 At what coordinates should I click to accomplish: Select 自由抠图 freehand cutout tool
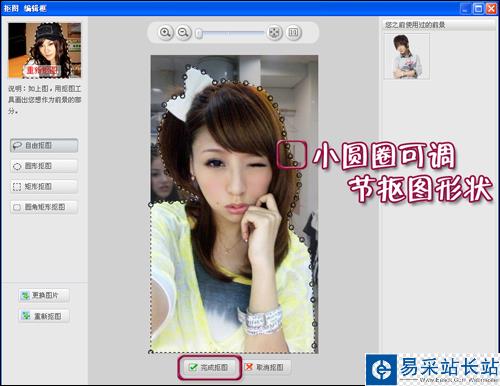[44, 146]
